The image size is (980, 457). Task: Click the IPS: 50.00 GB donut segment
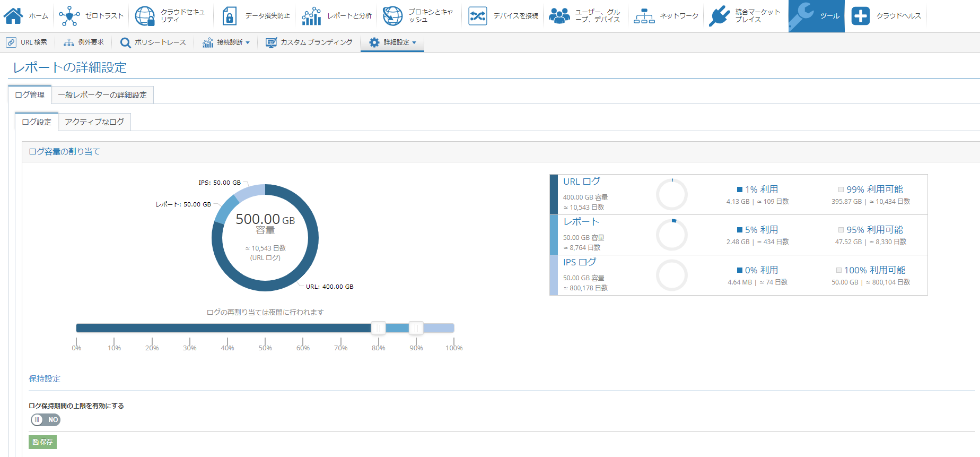[x=249, y=192]
